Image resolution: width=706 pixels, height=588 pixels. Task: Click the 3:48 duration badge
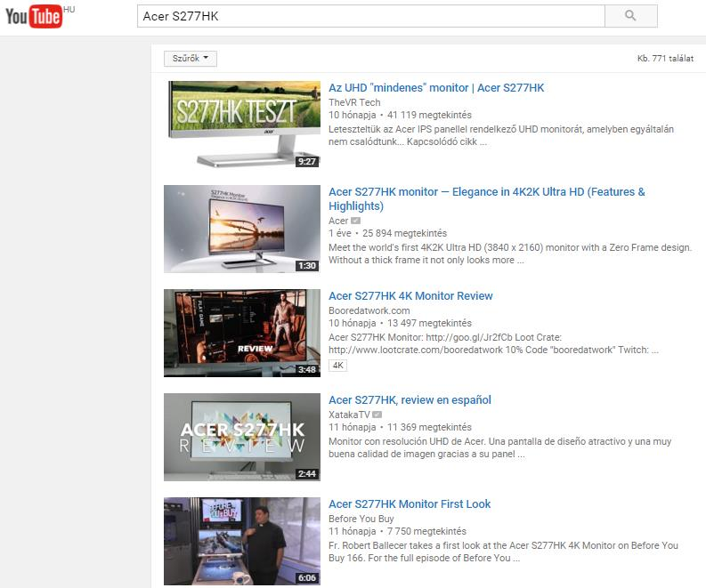[x=307, y=370]
